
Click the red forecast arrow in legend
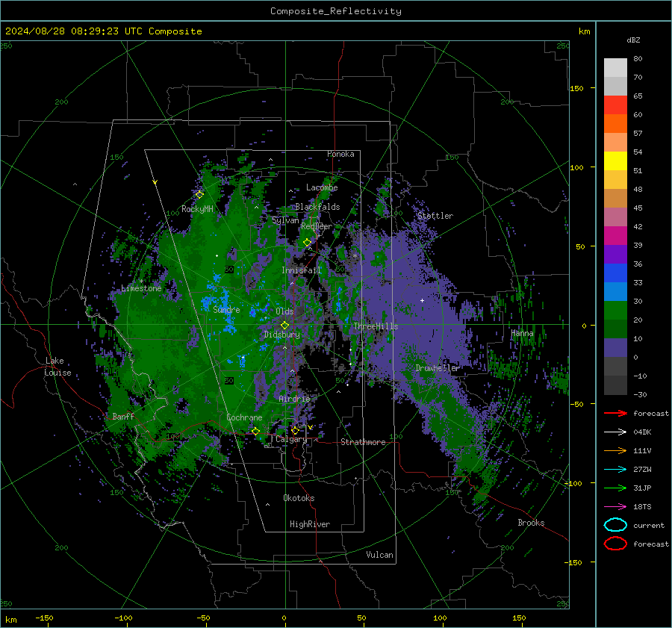click(615, 413)
